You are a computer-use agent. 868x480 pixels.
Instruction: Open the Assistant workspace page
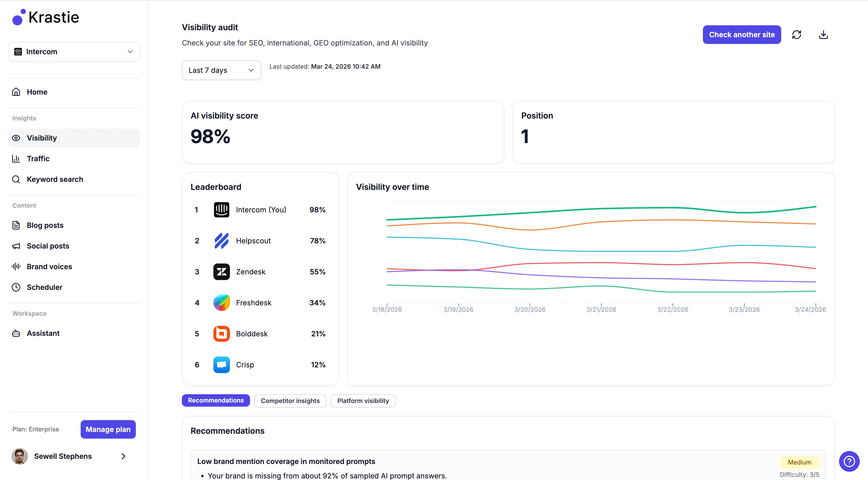(74, 333)
